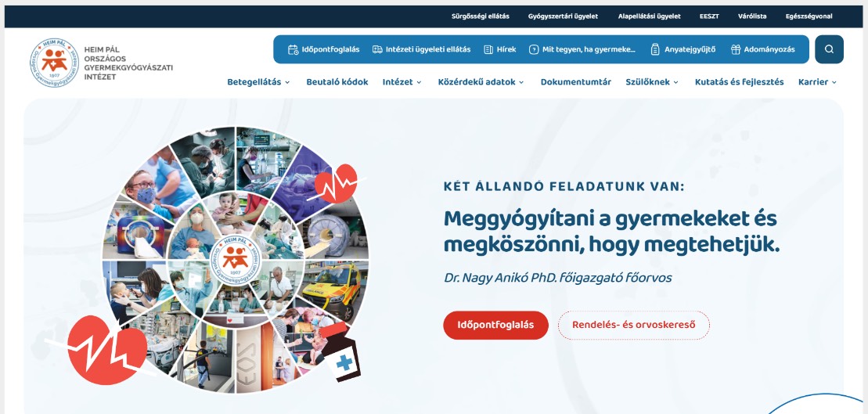
Task: Expand the Intézet dropdown menu
Action: [402, 82]
